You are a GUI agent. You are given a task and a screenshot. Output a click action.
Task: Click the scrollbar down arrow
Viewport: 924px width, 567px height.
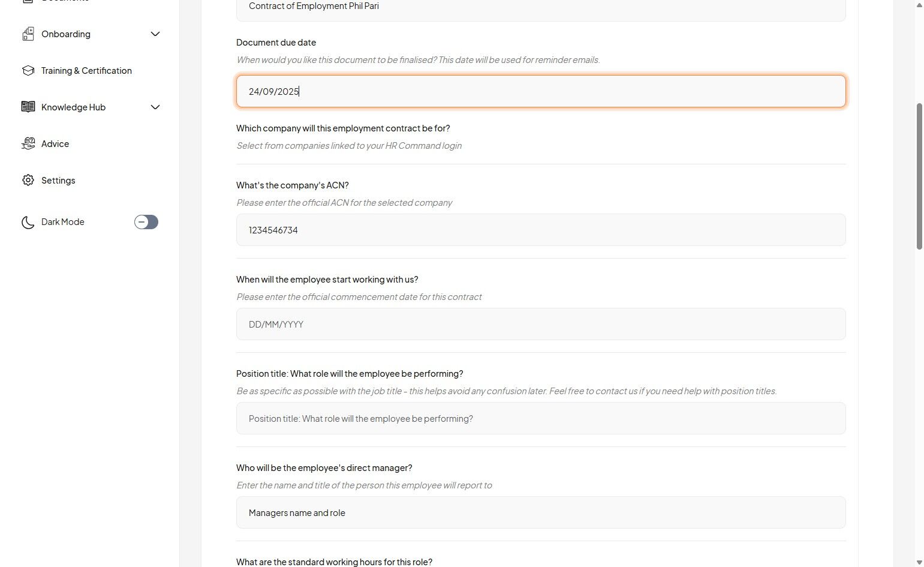[919, 562]
